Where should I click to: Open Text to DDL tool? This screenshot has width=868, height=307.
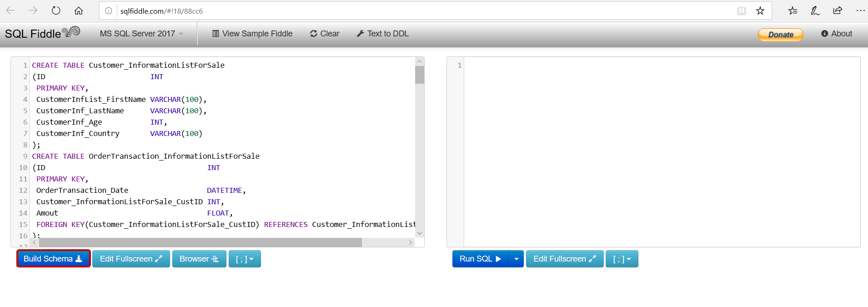click(x=383, y=34)
